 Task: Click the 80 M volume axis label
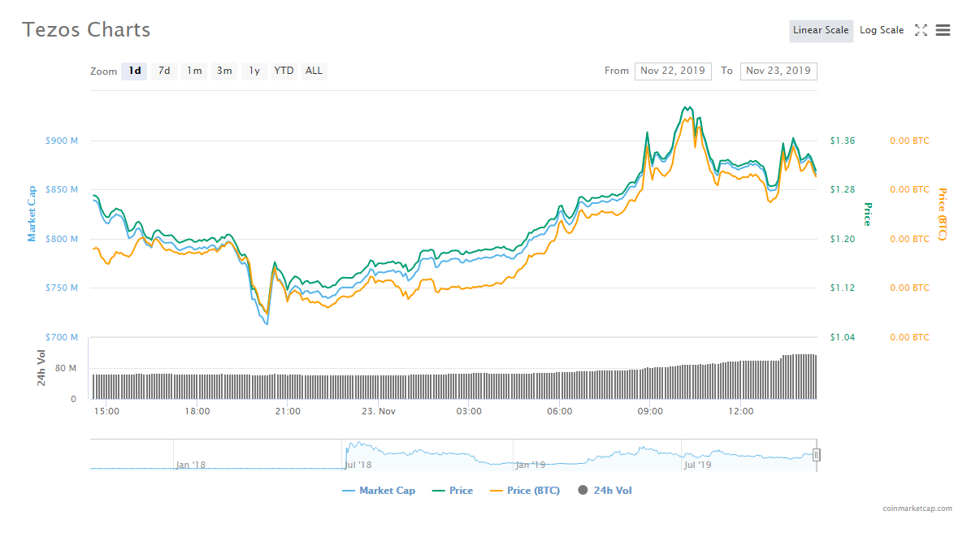(67, 368)
